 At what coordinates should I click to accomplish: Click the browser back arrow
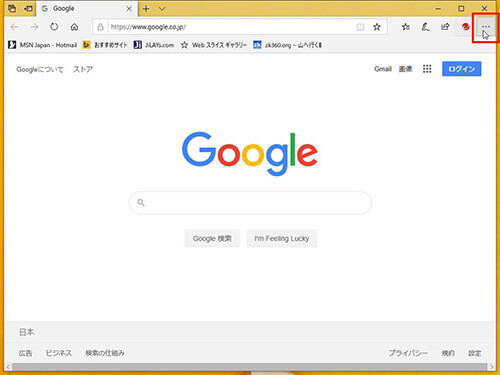coord(14,27)
